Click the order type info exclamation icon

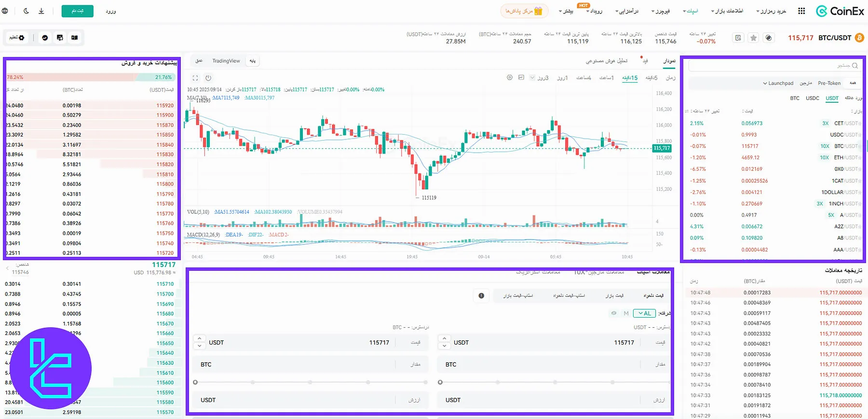pos(481,295)
